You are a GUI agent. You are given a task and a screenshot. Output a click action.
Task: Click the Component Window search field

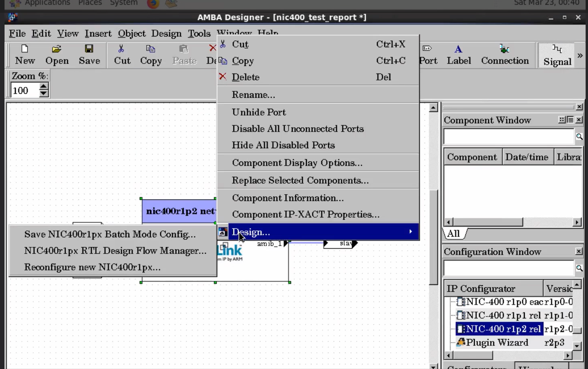coord(509,137)
